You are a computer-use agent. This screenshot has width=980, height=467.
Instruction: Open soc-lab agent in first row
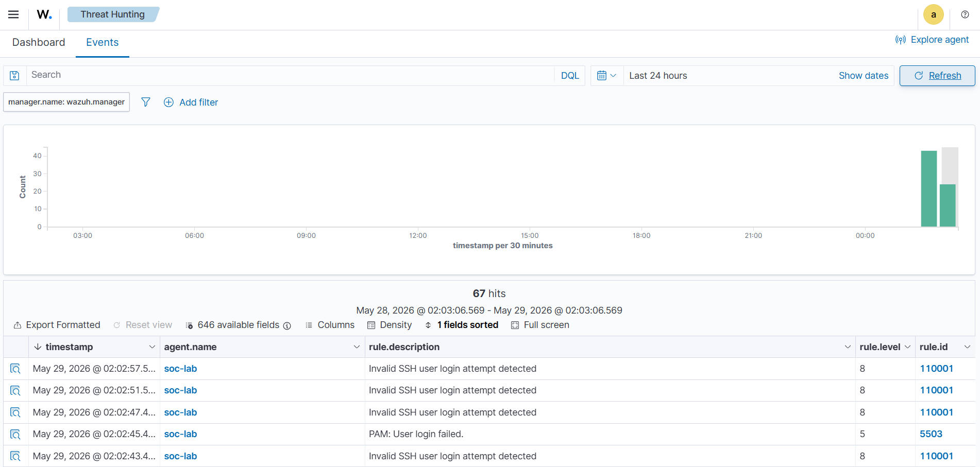click(180, 369)
